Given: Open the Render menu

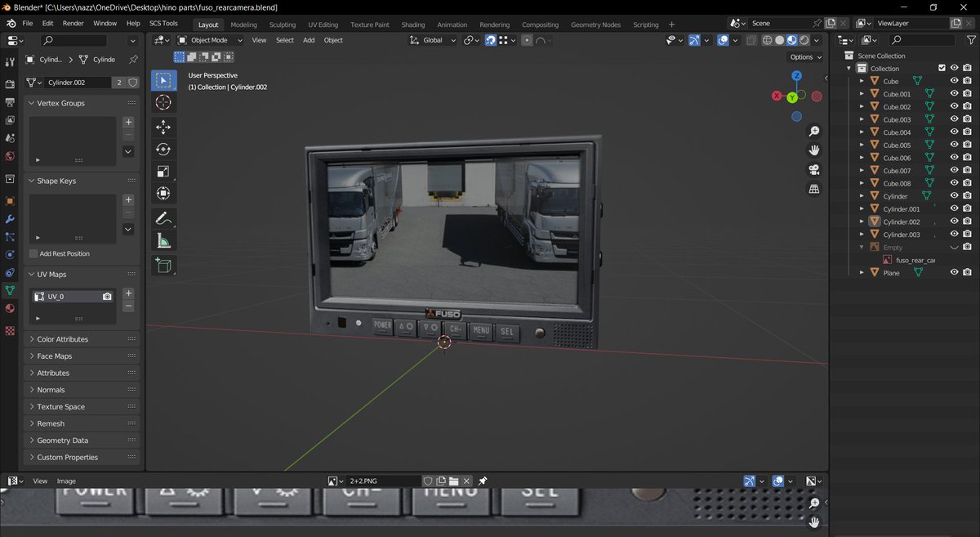Looking at the screenshot, I should tap(73, 24).
